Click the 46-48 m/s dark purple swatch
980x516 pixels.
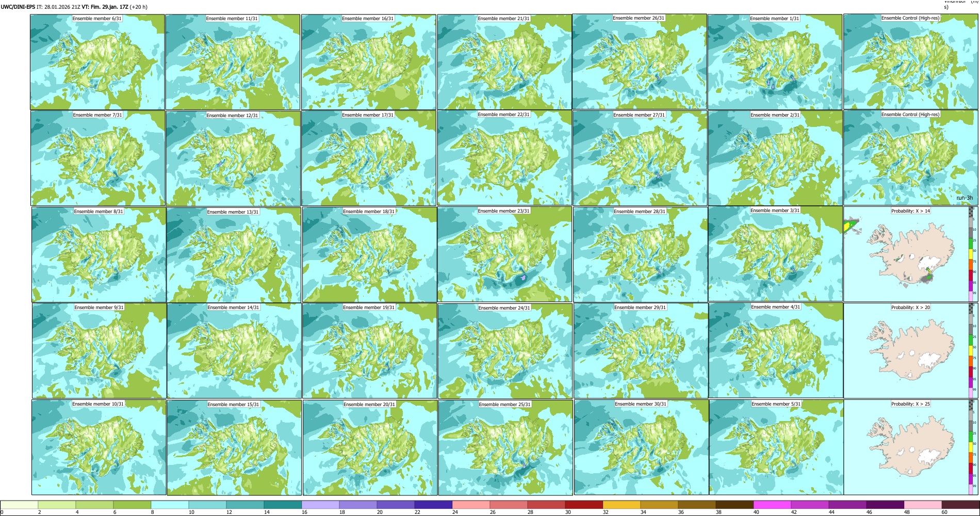(885, 505)
